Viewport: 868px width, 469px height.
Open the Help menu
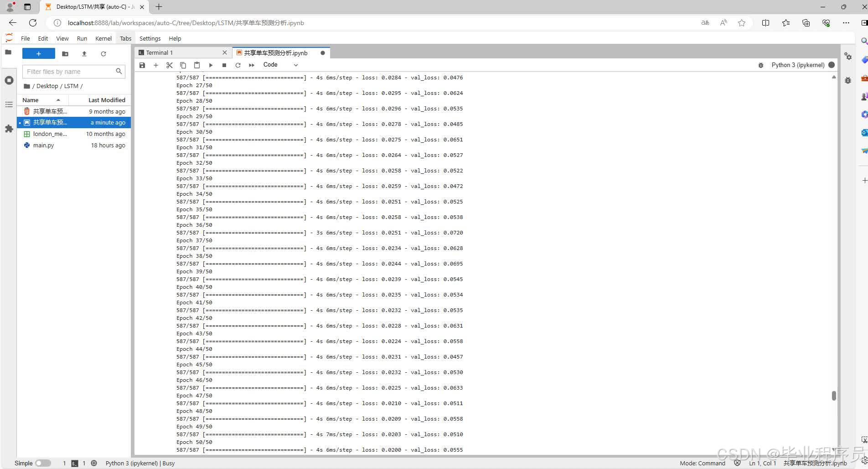pos(175,38)
